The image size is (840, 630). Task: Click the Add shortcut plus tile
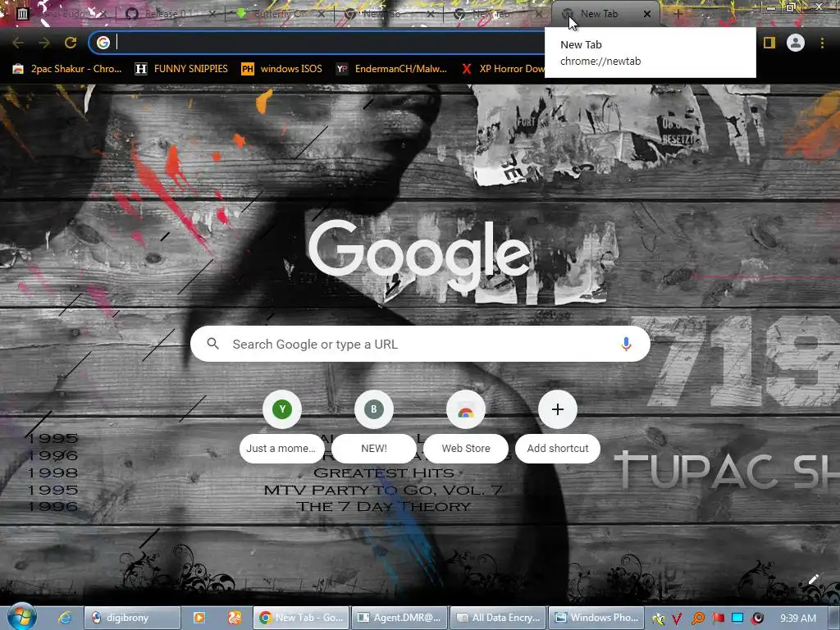(x=558, y=427)
